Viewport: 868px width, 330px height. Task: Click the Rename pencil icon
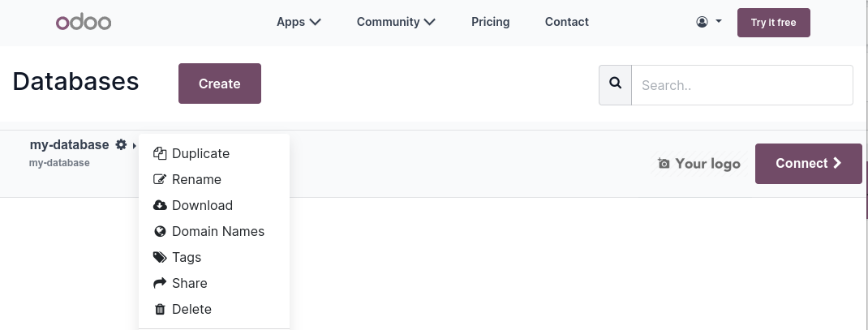click(x=160, y=179)
